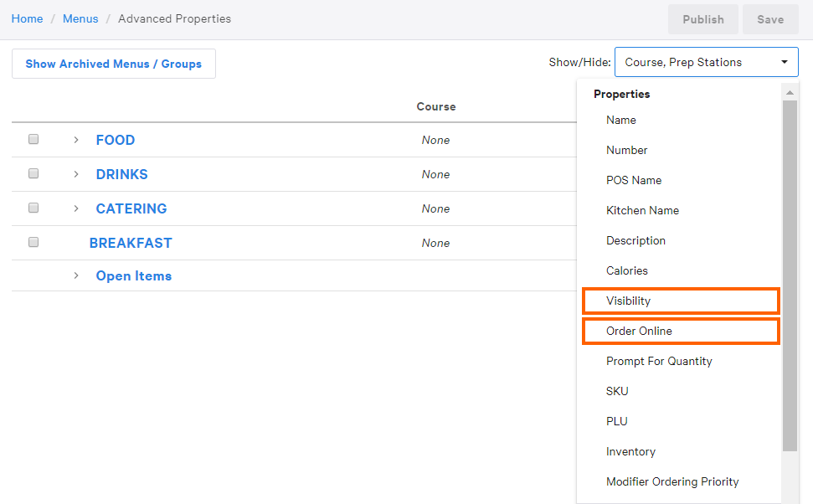The width and height of the screenshot is (813, 504).
Task: Check the FOOD row checkbox
Action: (33, 140)
